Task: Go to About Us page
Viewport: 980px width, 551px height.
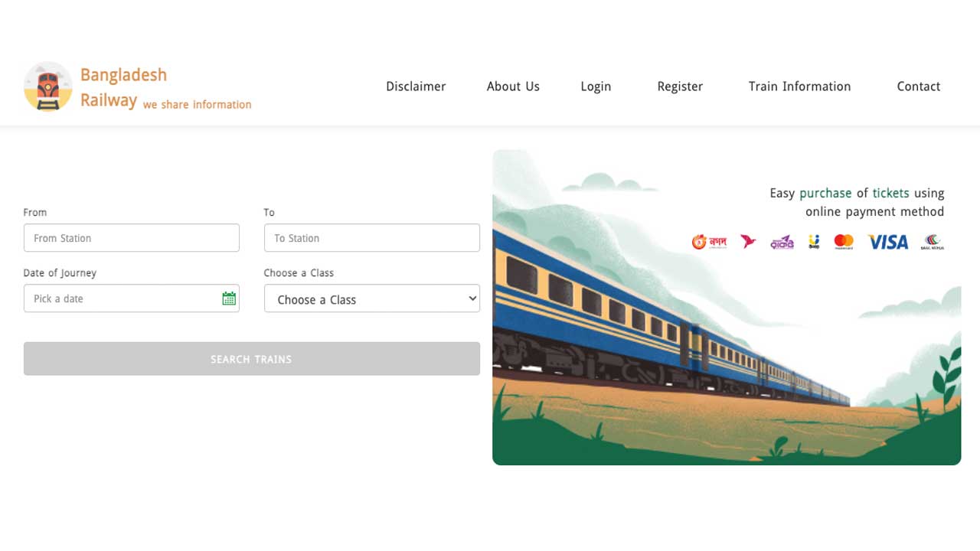Action: pyautogui.click(x=513, y=86)
